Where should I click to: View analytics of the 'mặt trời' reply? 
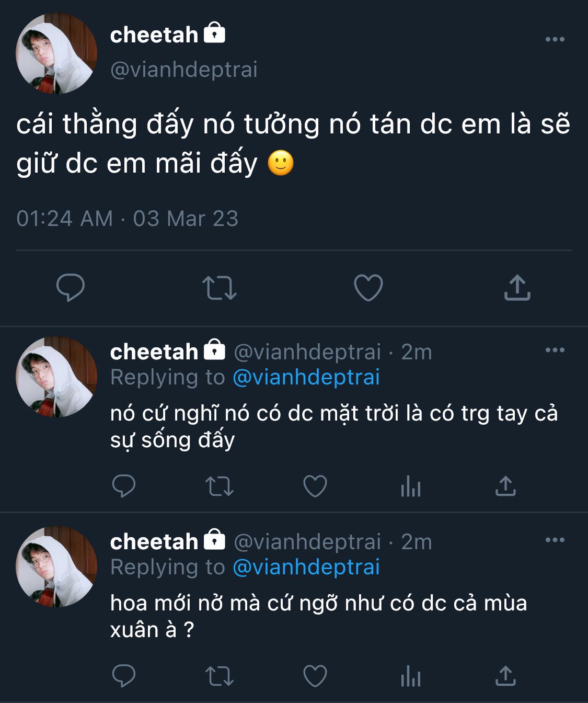pos(411,487)
